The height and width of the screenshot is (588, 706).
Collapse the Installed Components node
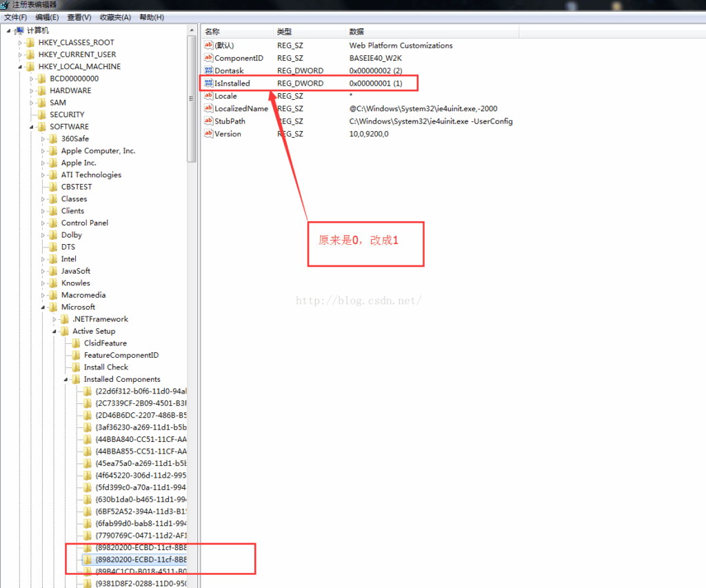(66, 380)
